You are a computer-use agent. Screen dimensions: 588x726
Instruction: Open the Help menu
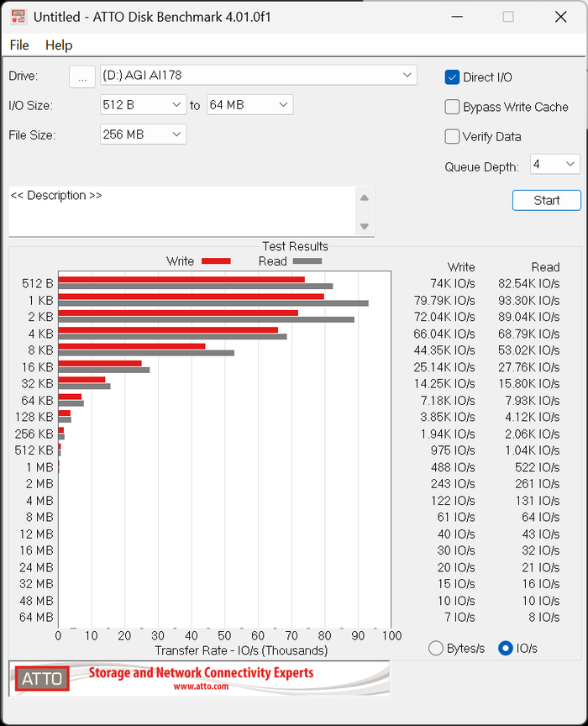pos(59,45)
